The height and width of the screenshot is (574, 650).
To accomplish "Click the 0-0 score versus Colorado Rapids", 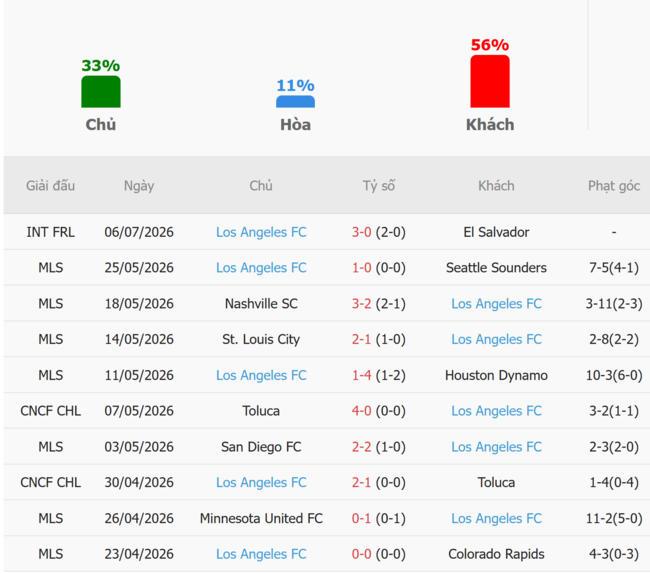I will 361,554.
